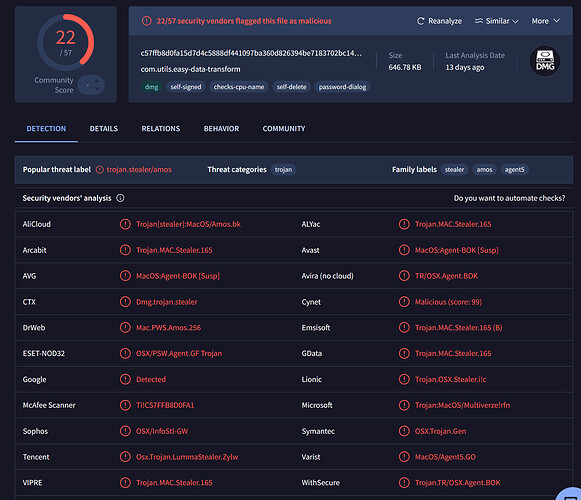The image size is (581, 500).
Task: Click the alert icon in the VIPRE row
Action: click(x=125, y=483)
